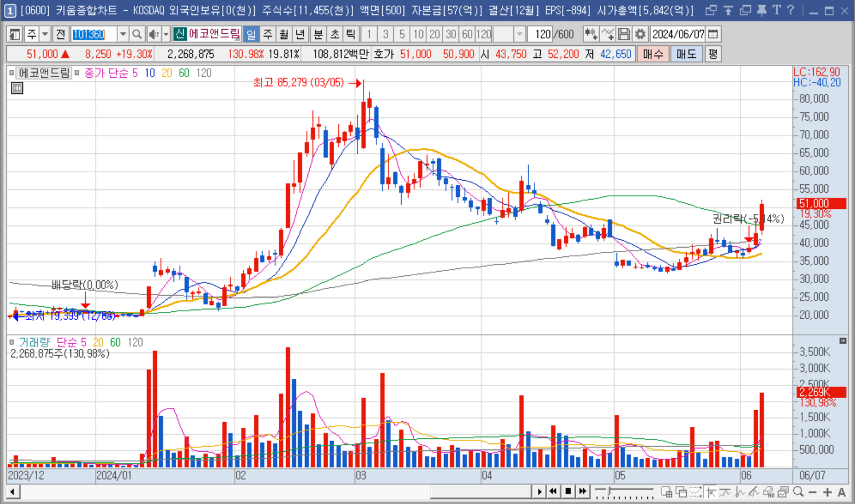Screen dimensions: 855x504
Task: Click the 매도 sell button
Action: pos(686,54)
